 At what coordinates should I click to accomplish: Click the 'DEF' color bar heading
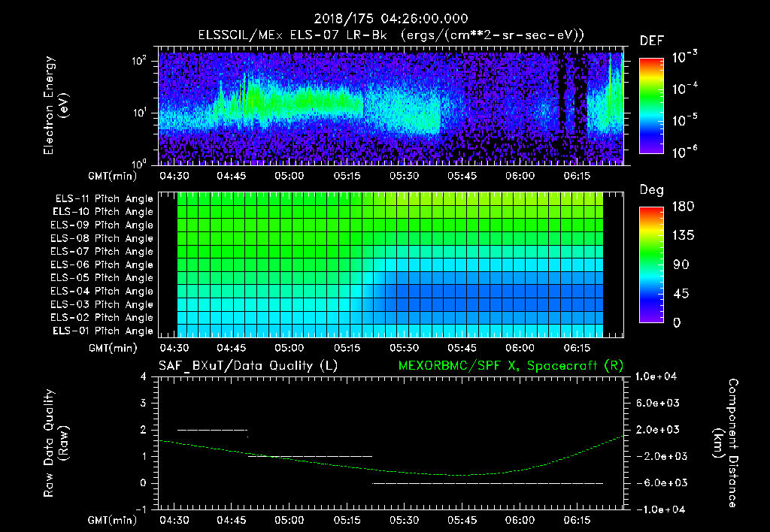pos(652,41)
